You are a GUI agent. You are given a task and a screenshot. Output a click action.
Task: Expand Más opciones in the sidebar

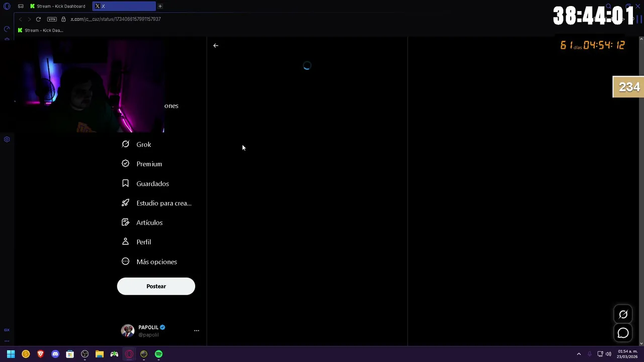(x=149, y=261)
